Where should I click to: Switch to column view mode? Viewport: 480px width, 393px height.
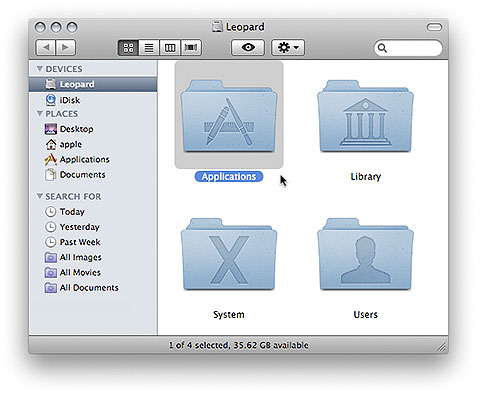coord(170,48)
